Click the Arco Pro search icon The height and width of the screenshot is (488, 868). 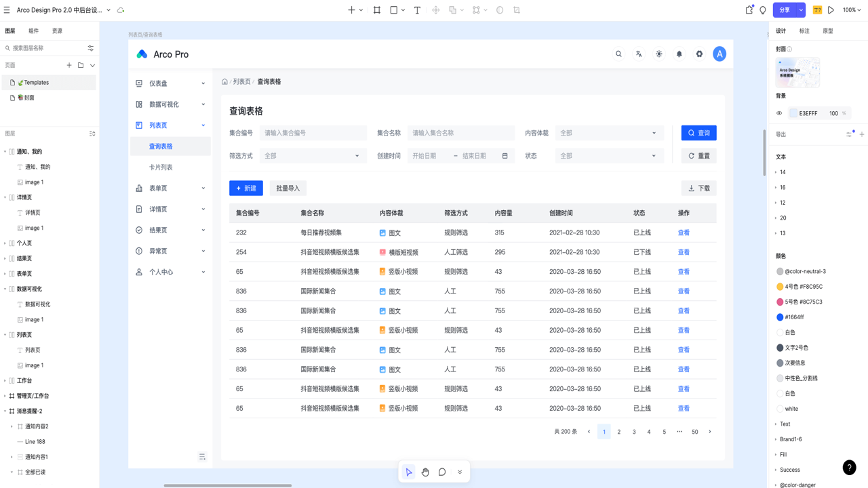618,54
